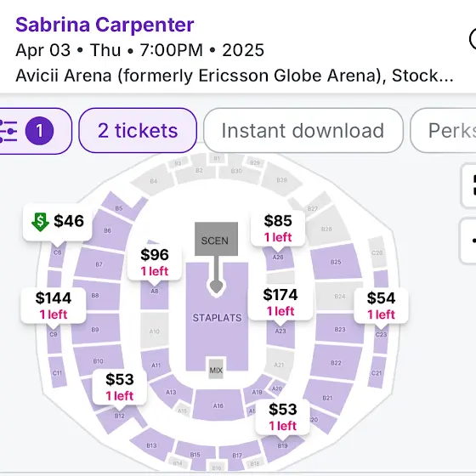Image resolution: width=476 pixels, height=476 pixels.
Task: Select section B22 on the seat map
Action: coord(336,363)
